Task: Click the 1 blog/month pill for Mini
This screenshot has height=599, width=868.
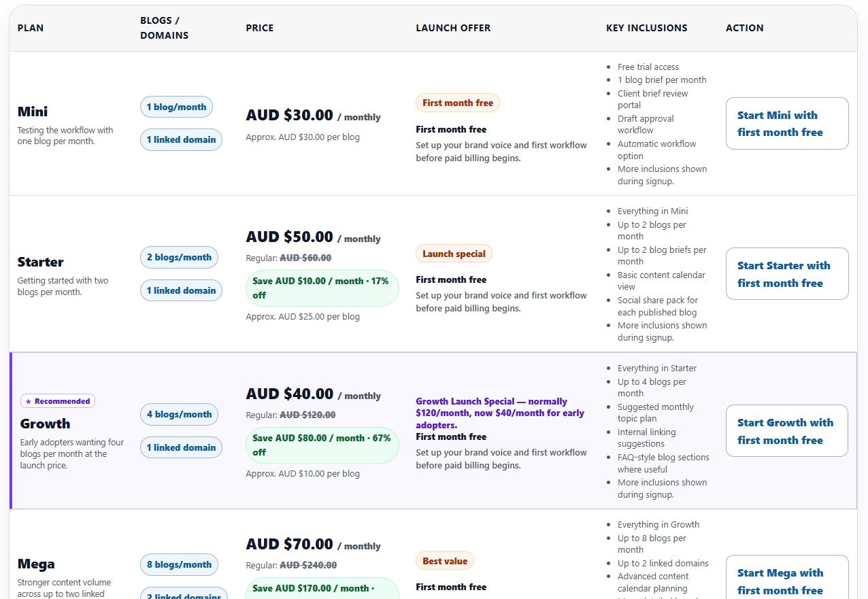Action: tap(177, 107)
